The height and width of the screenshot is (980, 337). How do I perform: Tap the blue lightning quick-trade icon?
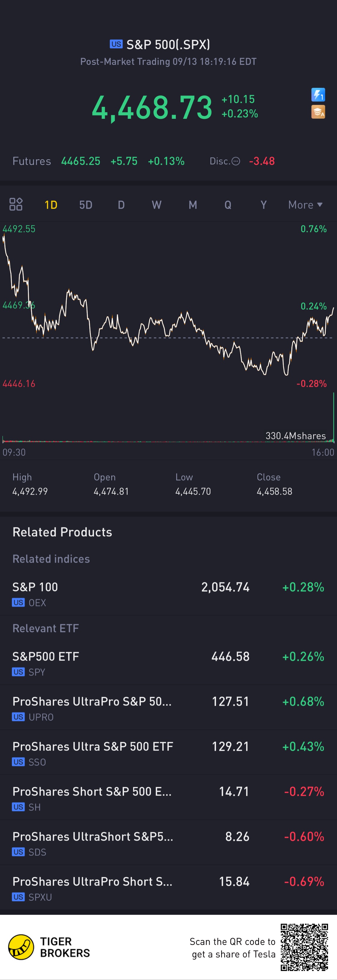318,95
